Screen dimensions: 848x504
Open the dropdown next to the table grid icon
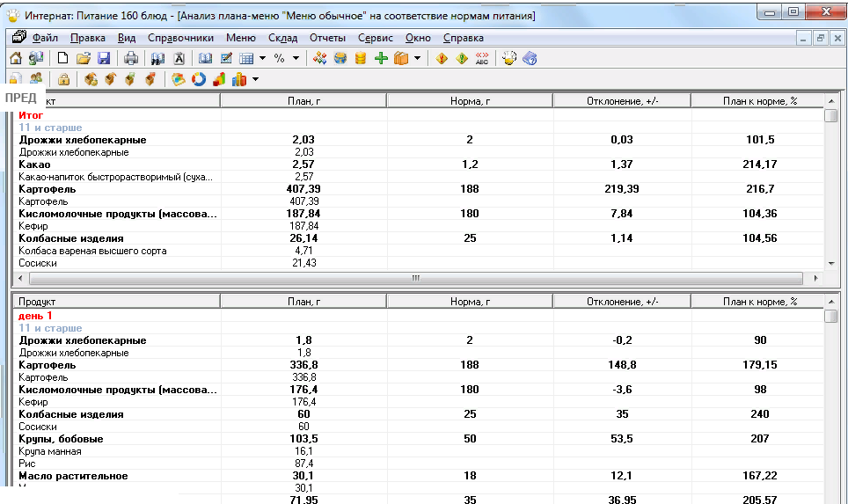[262, 59]
